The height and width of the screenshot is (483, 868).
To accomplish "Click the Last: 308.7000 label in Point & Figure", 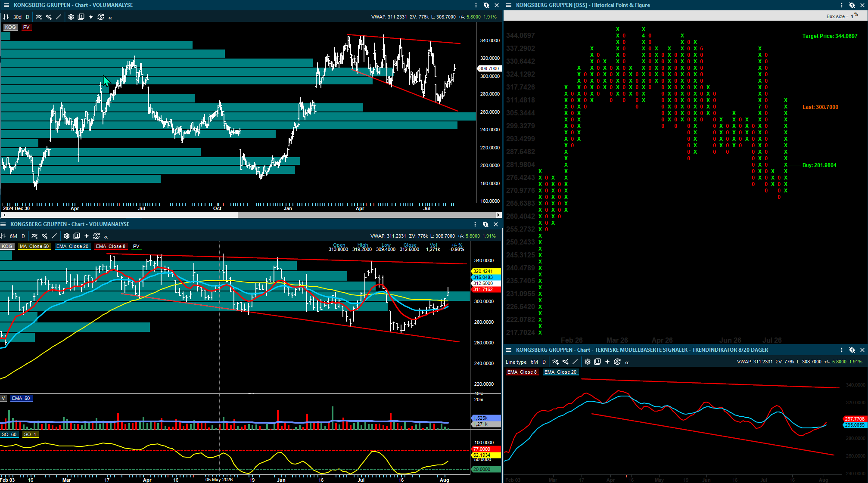I will pyautogui.click(x=820, y=107).
